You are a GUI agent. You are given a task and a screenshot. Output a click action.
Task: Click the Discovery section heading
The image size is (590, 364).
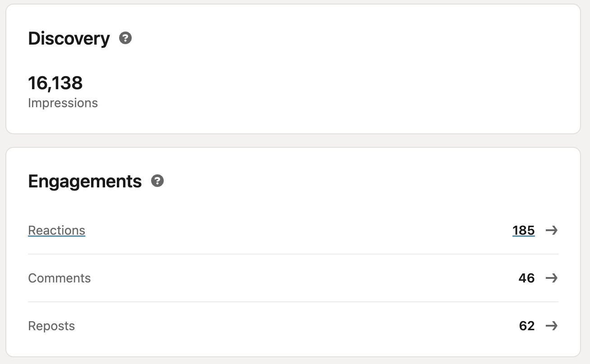69,39
